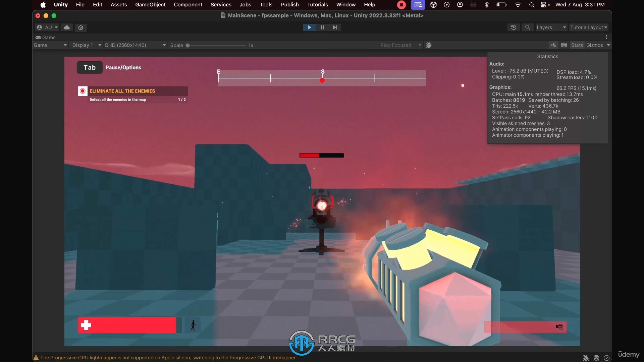
Task: Click the cloud sync icon in toolbar
Action: pyautogui.click(x=66, y=27)
